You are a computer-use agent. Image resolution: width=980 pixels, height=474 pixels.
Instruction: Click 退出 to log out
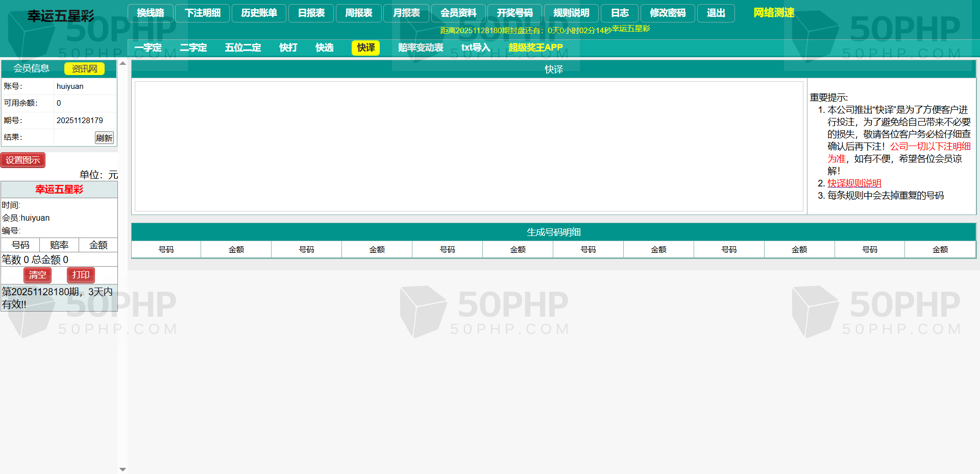coord(716,13)
